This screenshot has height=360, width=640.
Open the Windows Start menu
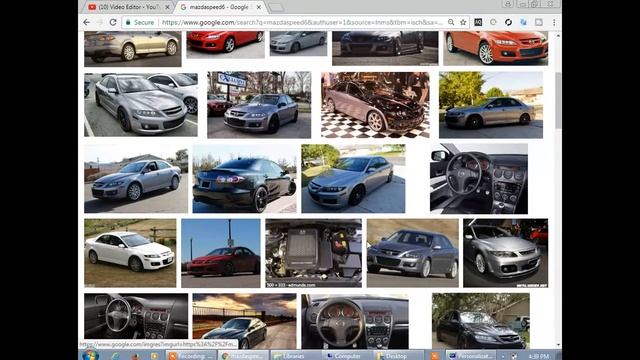[x=91, y=355]
